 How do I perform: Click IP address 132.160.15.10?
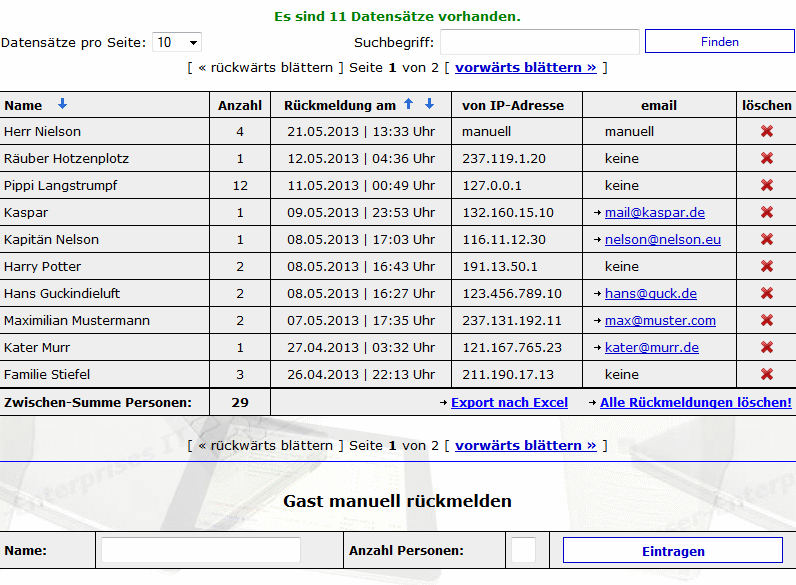[508, 212]
